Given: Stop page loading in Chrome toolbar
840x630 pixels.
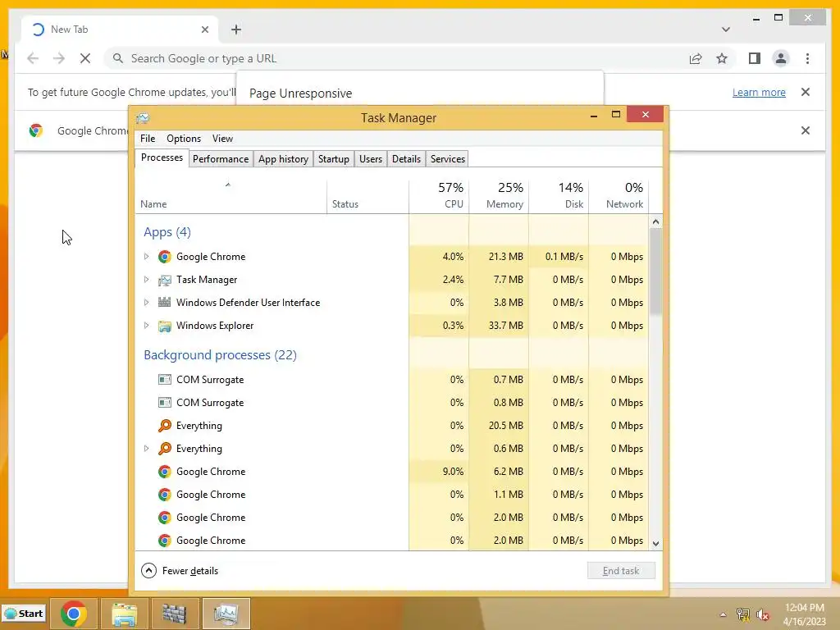Looking at the screenshot, I should 85,58.
